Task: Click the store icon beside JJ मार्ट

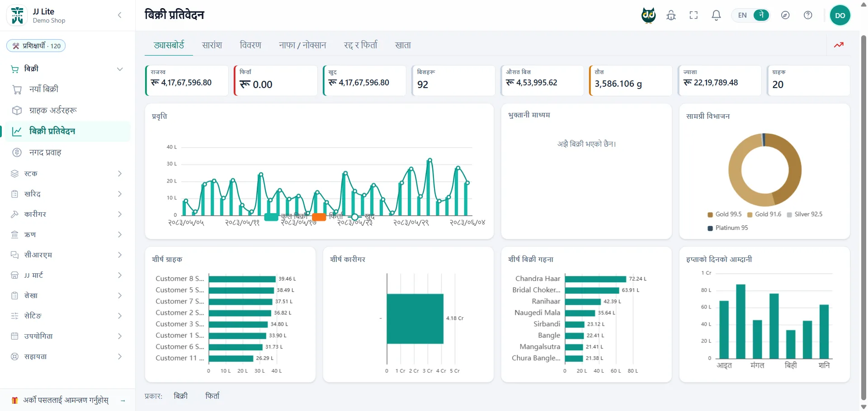Action: coord(14,275)
